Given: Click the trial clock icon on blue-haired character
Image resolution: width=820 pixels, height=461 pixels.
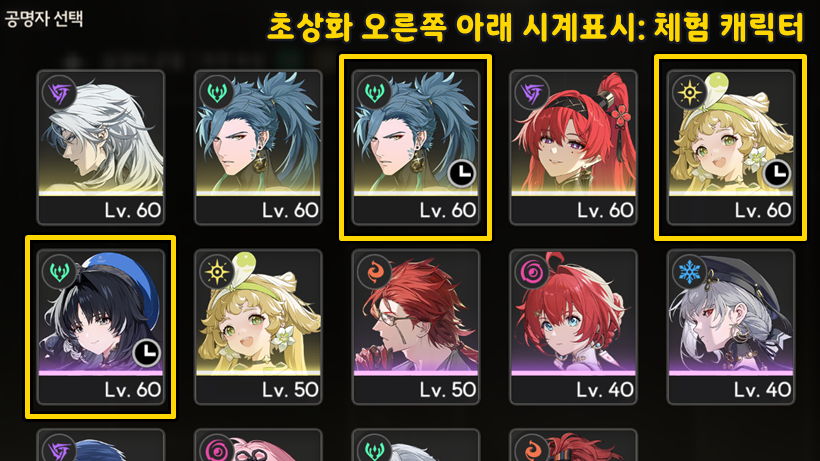Looking at the screenshot, I should pos(462,174).
